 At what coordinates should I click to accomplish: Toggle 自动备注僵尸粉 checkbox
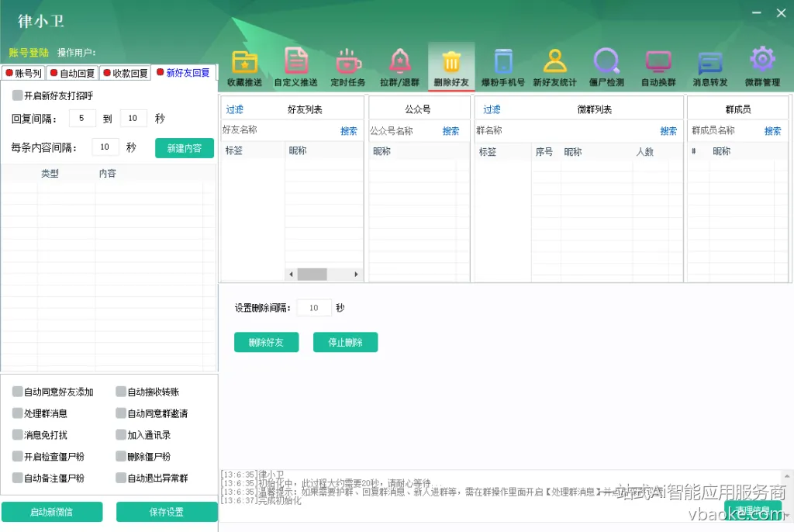[x=18, y=478]
